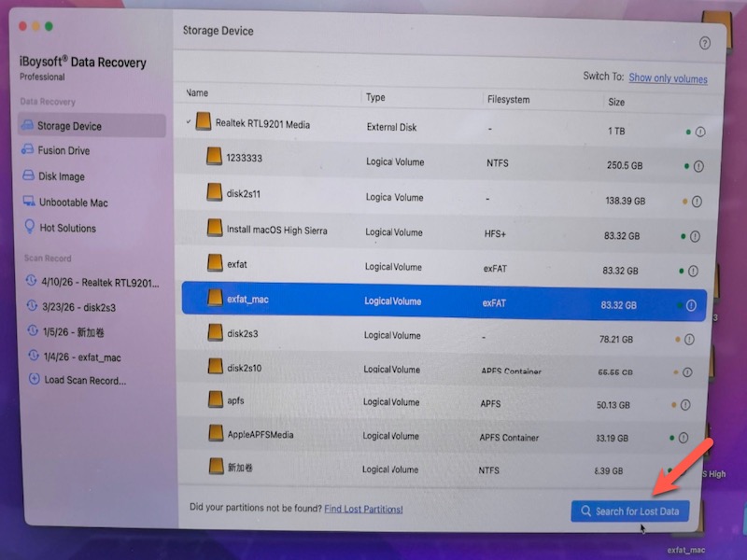747x560 pixels.
Task: Toggle the Show only volumes link
Action: (x=668, y=78)
